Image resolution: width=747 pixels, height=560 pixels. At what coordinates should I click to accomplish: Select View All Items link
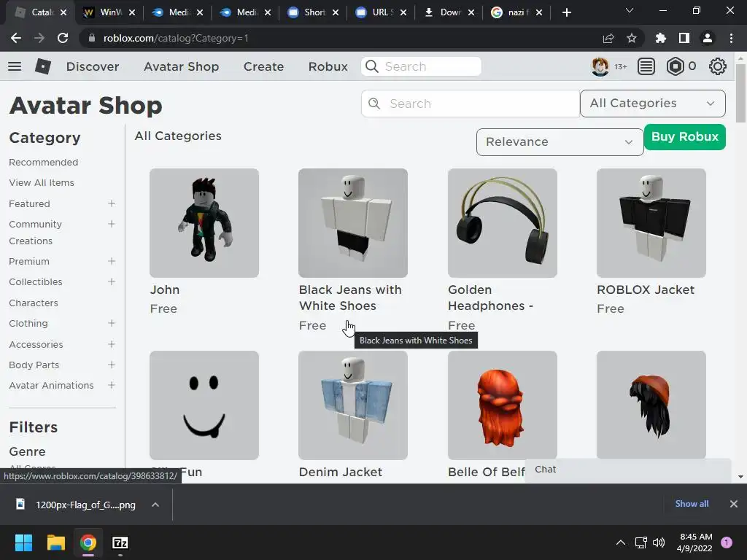42,183
